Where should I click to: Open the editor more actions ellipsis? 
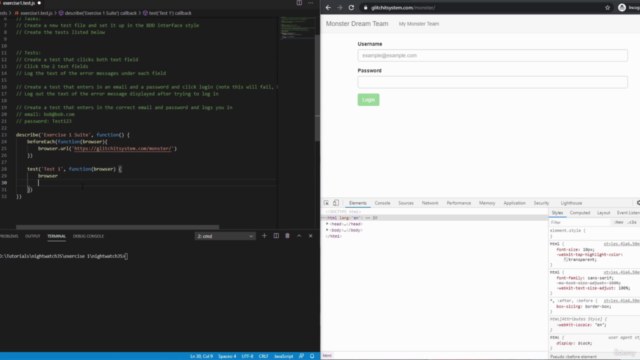coord(311,3)
